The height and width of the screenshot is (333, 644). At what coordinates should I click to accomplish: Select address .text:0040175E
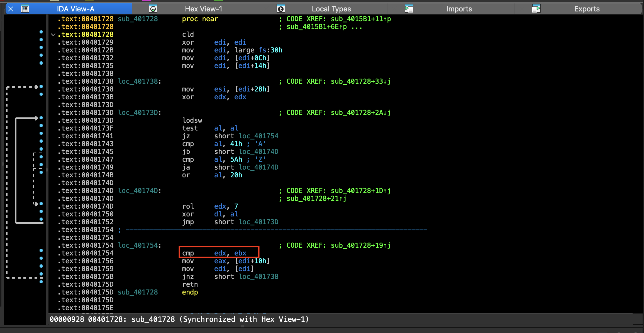pyautogui.click(x=86, y=308)
